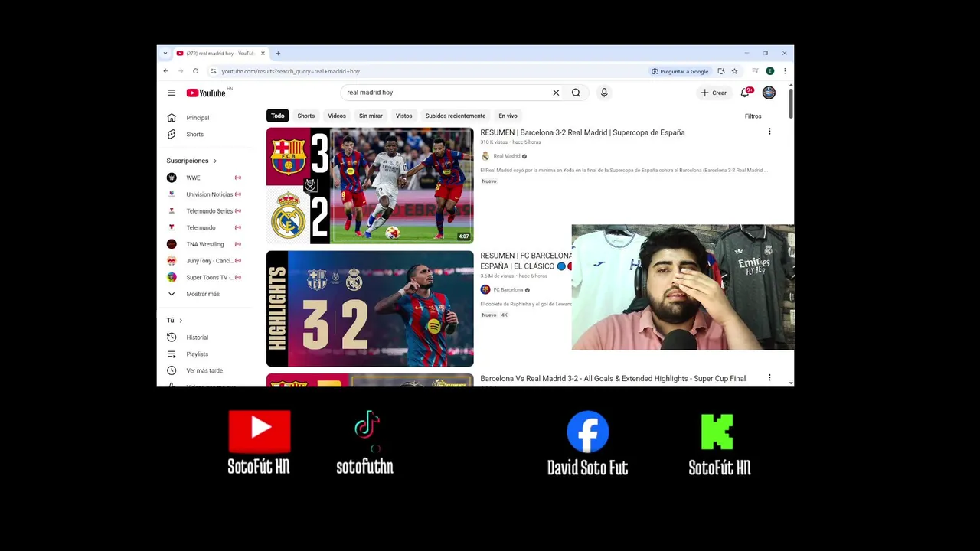This screenshot has width=980, height=551.
Task: Select the Vistos filter chip
Action: [403, 116]
